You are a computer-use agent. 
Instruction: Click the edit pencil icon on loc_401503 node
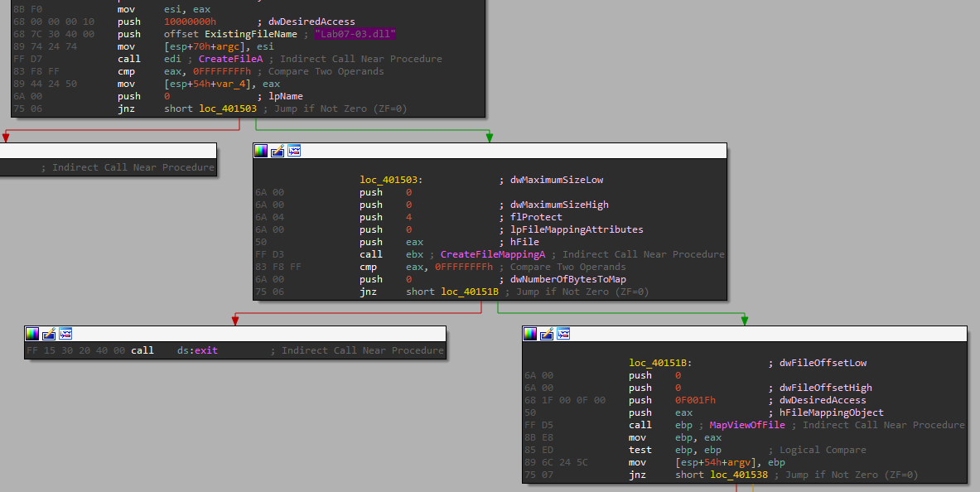click(278, 151)
